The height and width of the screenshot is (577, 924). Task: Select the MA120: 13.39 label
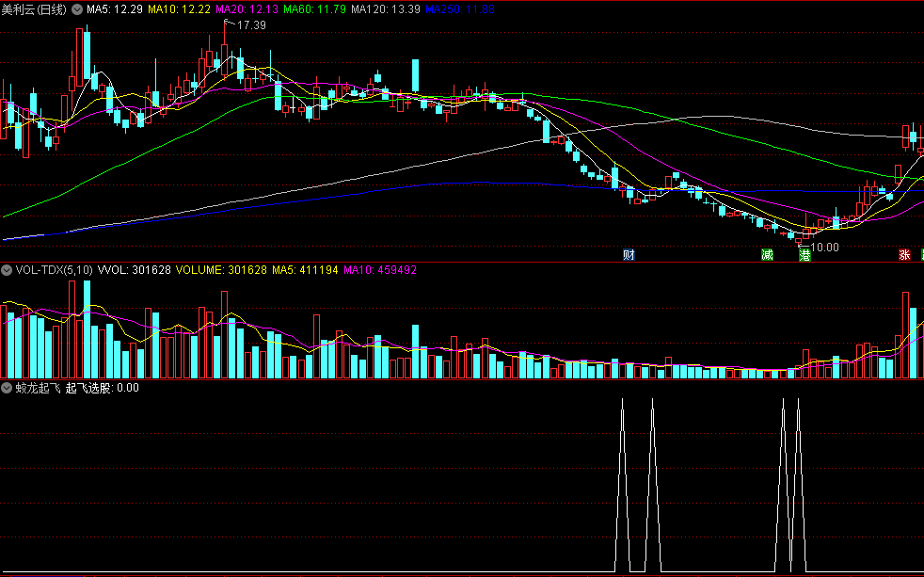coord(386,9)
